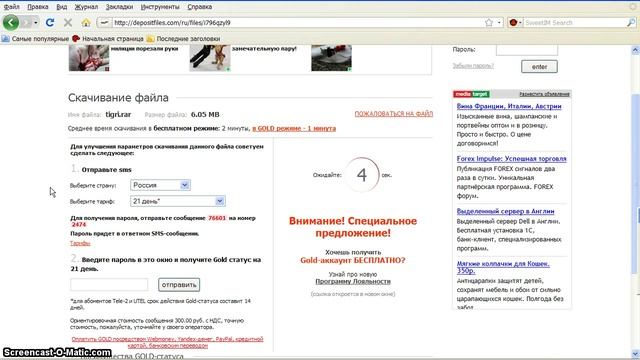
Task: Click the third dark ad thumbnail
Action: coord(331,58)
